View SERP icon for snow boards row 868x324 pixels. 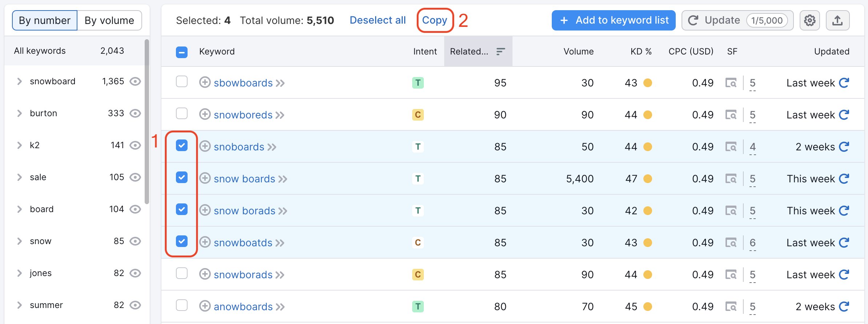coord(731,179)
